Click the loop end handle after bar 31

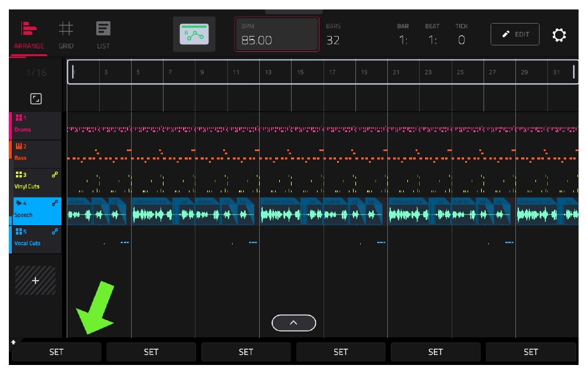574,72
